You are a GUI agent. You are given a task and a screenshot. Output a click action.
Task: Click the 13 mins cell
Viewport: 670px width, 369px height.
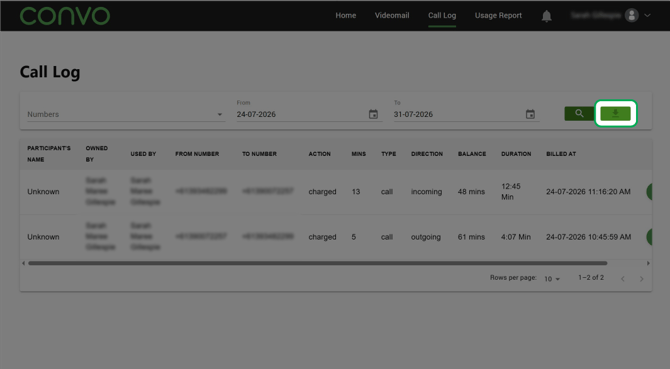tap(356, 192)
